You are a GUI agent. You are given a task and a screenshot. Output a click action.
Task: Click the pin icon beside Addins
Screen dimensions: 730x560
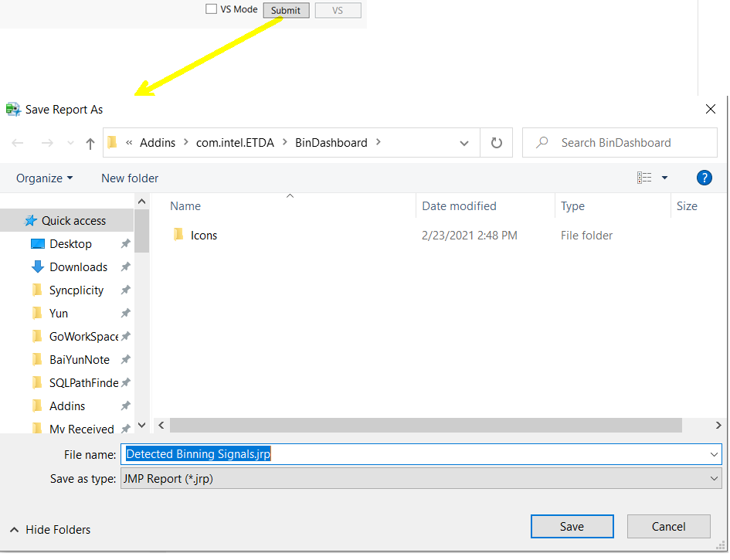[125, 406]
